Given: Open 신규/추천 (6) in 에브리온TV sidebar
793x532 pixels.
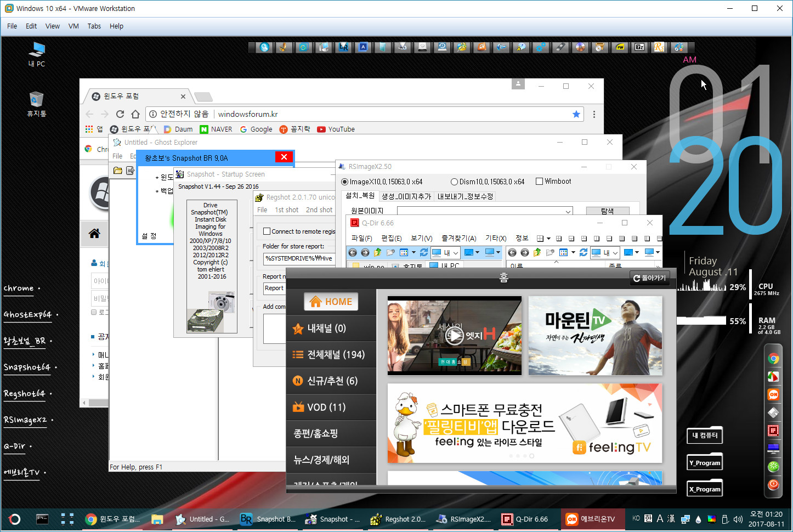Looking at the screenshot, I should coord(331,381).
